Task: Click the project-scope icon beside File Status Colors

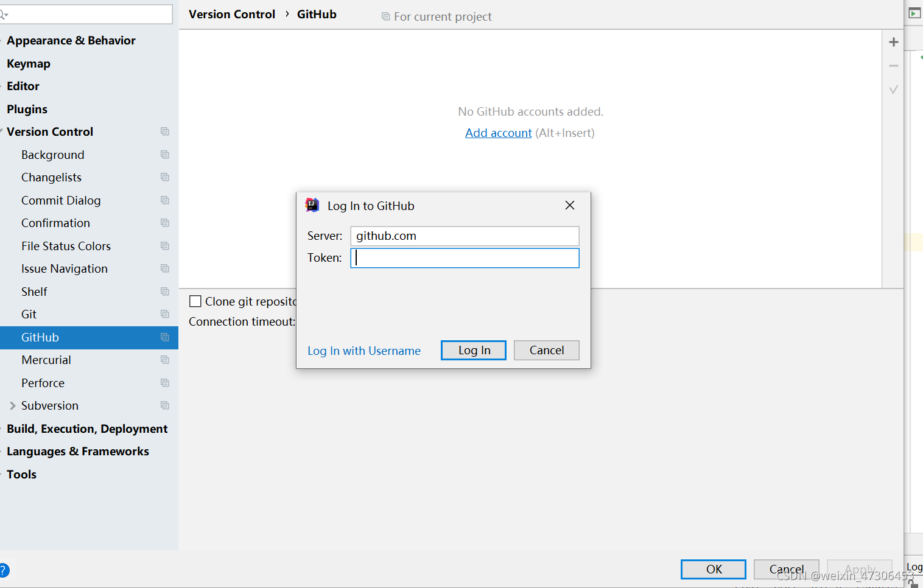Action: (x=165, y=246)
